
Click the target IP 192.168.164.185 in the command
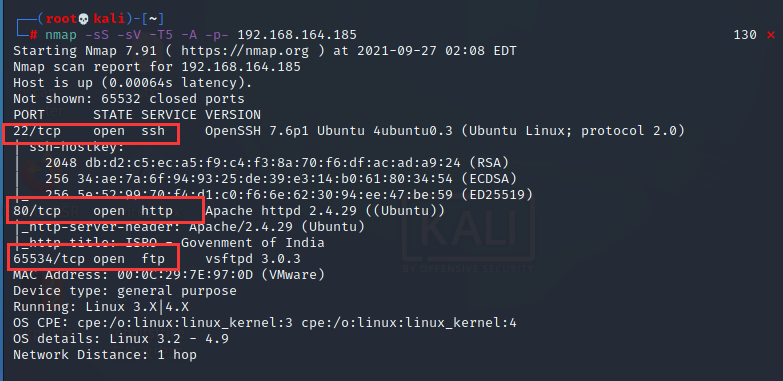(x=297, y=35)
